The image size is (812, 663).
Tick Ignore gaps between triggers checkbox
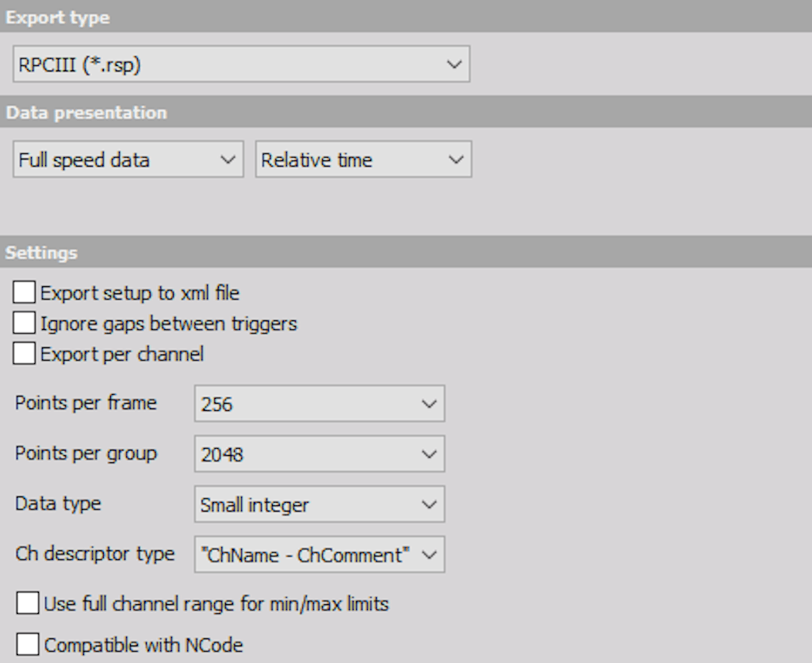tap(25, 324)
